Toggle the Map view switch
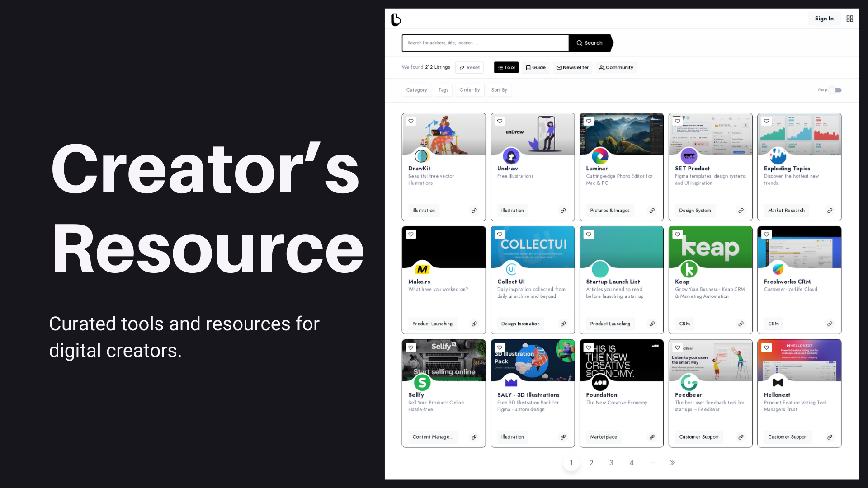This screenshot has height=488, width=868. pos(835,90)
